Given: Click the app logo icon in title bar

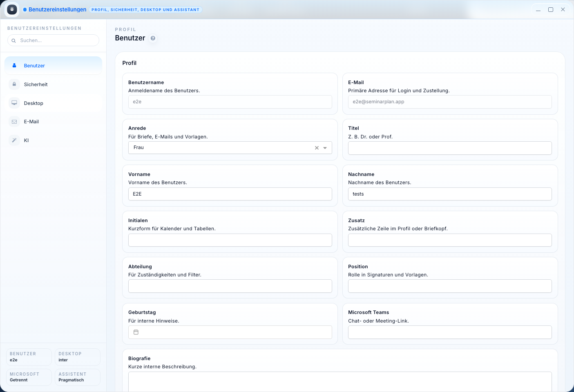Looking at the screenshot, I should (x=12, y=9).
